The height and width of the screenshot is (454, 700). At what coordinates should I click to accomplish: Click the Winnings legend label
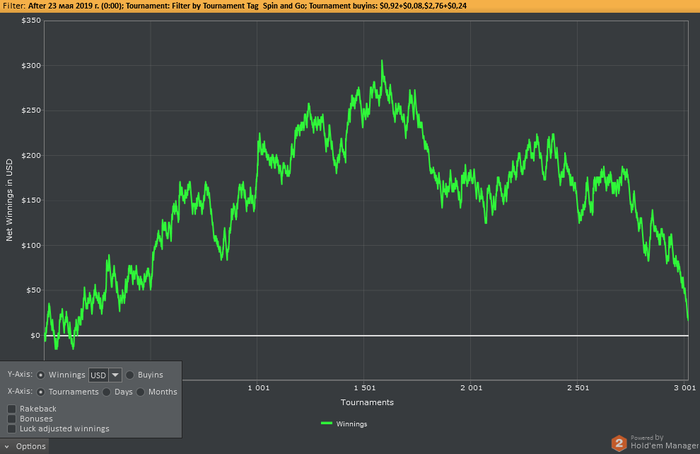point(352,424)
